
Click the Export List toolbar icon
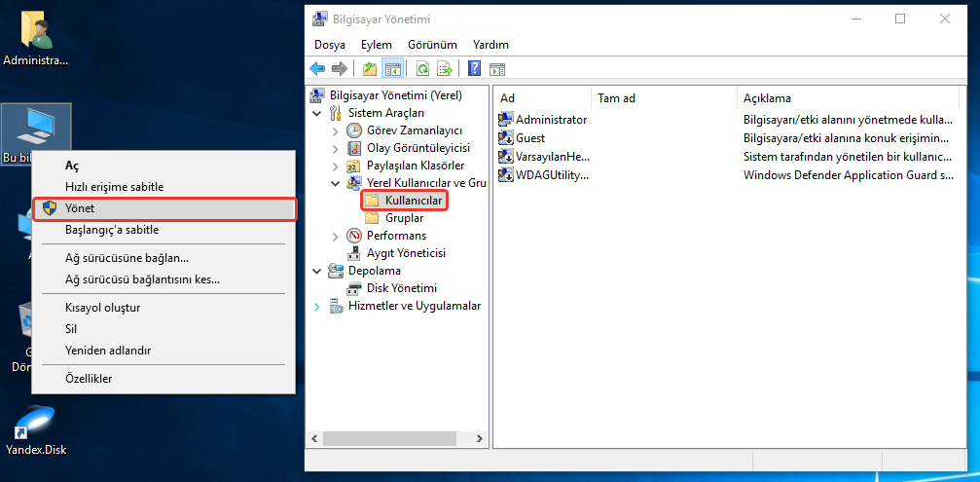[444, 68]
